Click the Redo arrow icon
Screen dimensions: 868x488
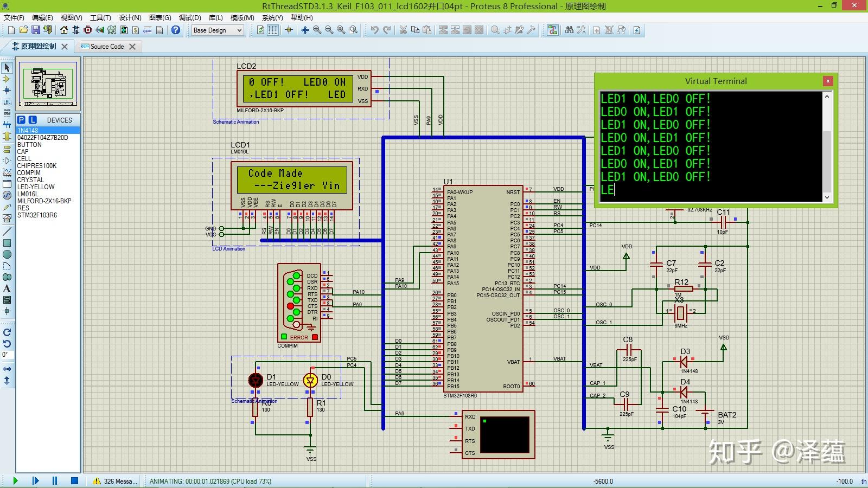387,30
